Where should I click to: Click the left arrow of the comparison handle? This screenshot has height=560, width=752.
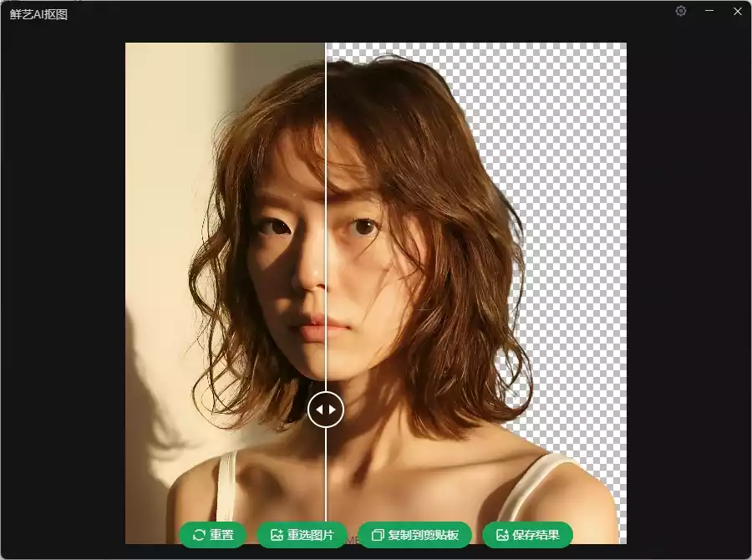click(x=321, y=410)
